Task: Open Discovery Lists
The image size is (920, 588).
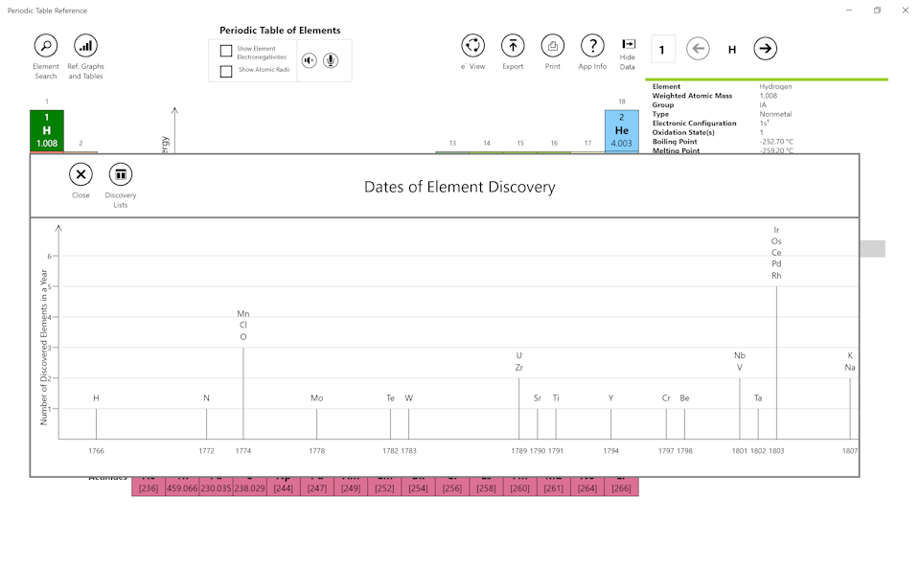Action: (121, 174)
